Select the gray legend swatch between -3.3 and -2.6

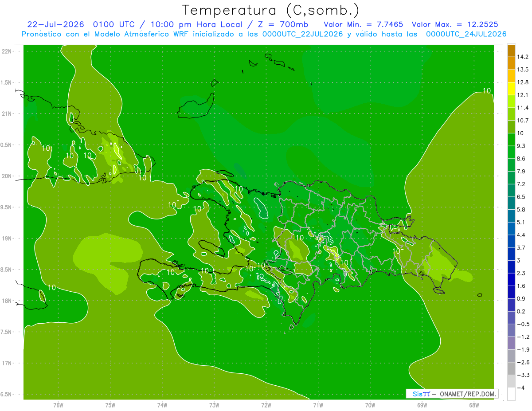(511, 368)
